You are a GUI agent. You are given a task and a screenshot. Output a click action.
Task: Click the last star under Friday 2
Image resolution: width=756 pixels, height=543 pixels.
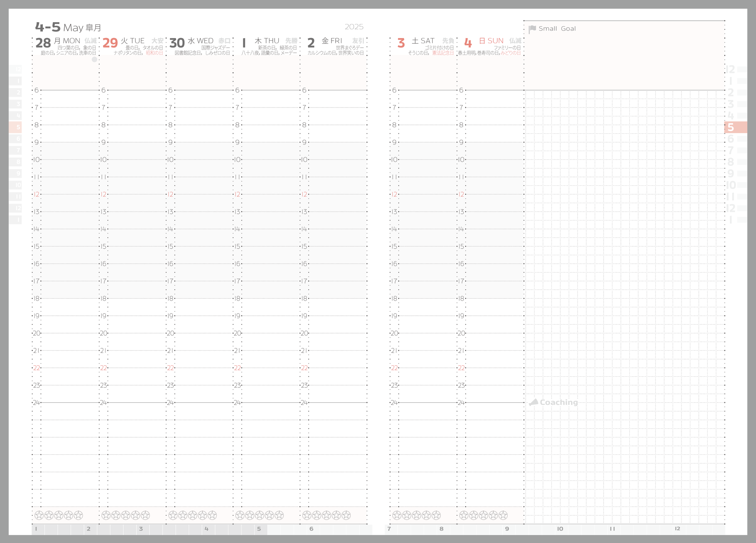pyautogui.click(x=346, y=515)
